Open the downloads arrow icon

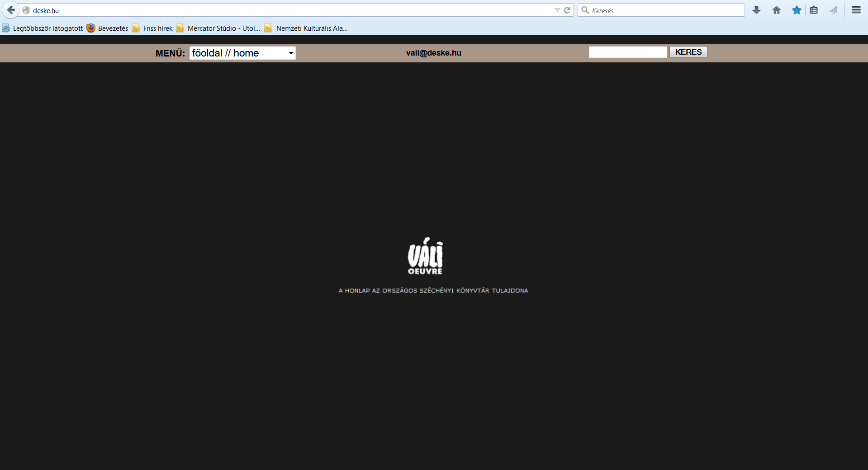tap(756, 10)
